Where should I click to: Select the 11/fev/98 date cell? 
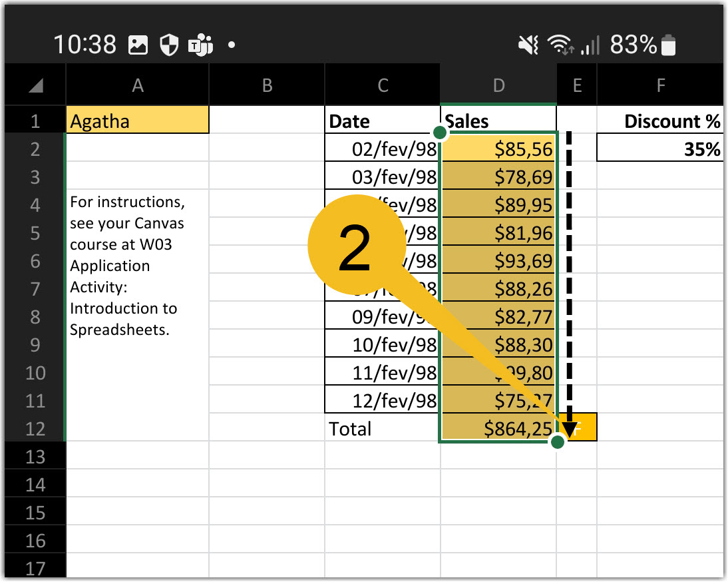[x=383, y=372]
